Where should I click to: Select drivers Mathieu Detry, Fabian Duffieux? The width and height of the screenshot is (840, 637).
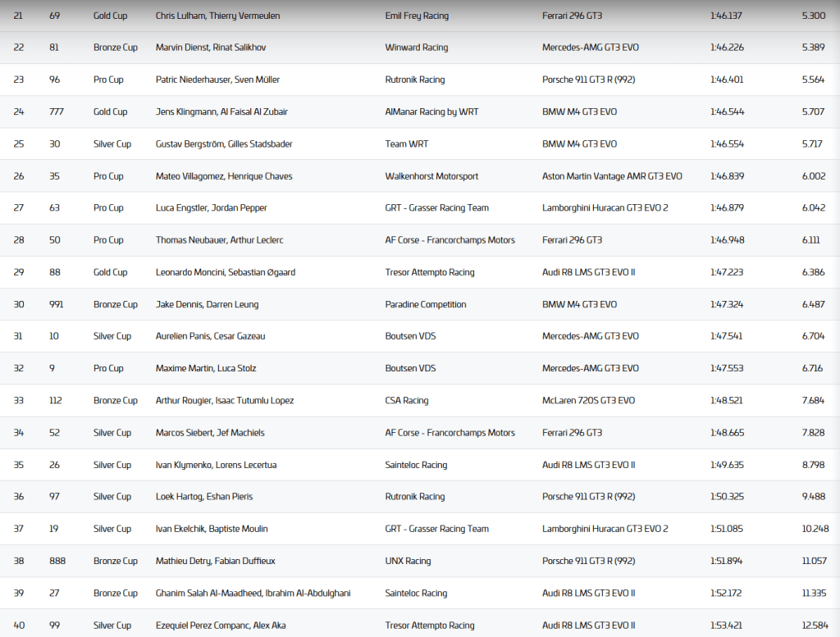216,561
